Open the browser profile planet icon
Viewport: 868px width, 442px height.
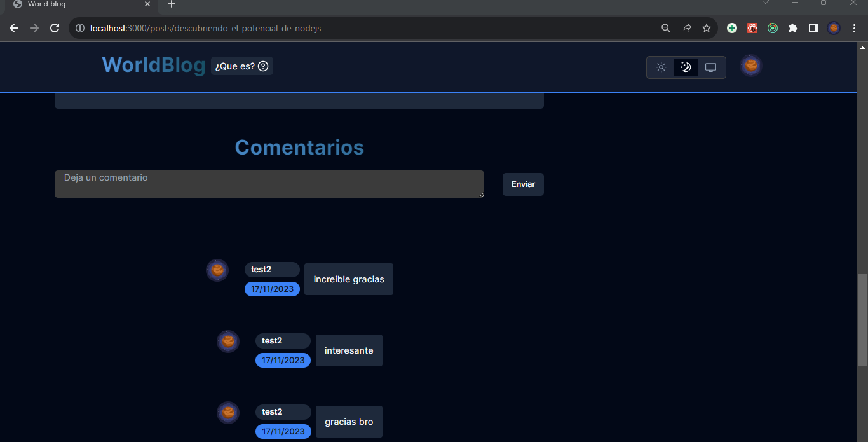(834, 28)
